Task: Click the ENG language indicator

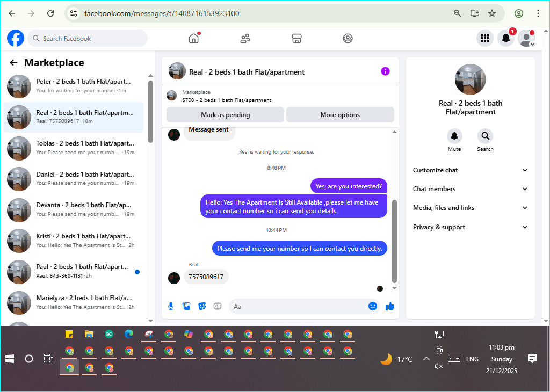Action: click(472, 359)
